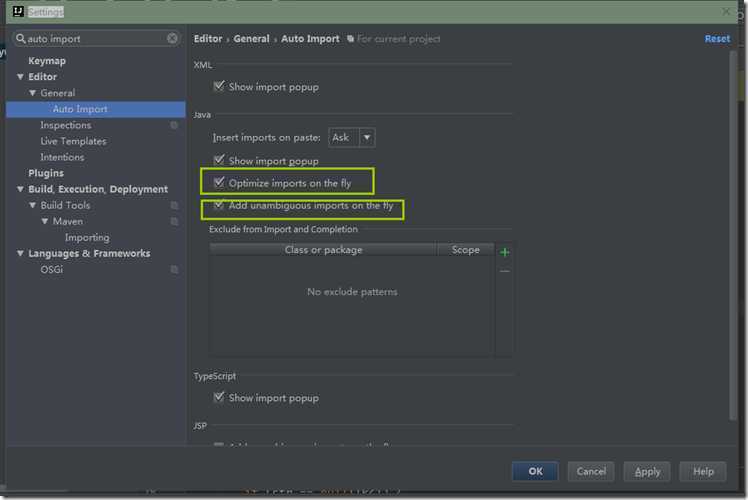This screenshot has height=500, width=748.
Task: Click project-level icon next to Build Tools
Action: 174,205
